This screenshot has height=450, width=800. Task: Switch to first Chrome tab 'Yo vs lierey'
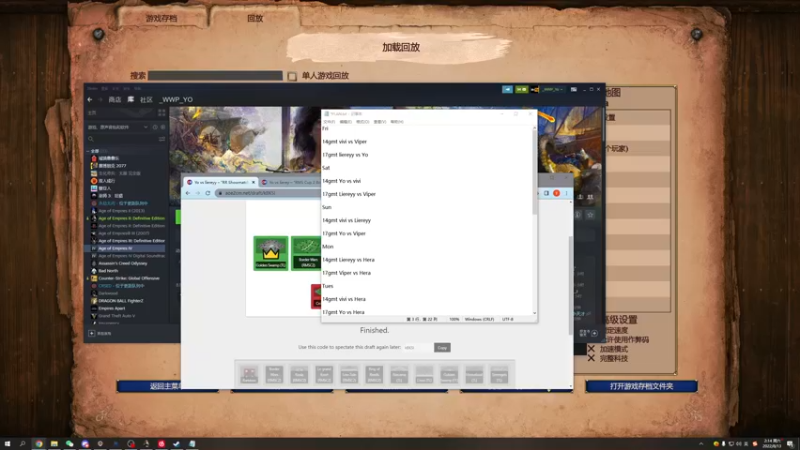219,182
